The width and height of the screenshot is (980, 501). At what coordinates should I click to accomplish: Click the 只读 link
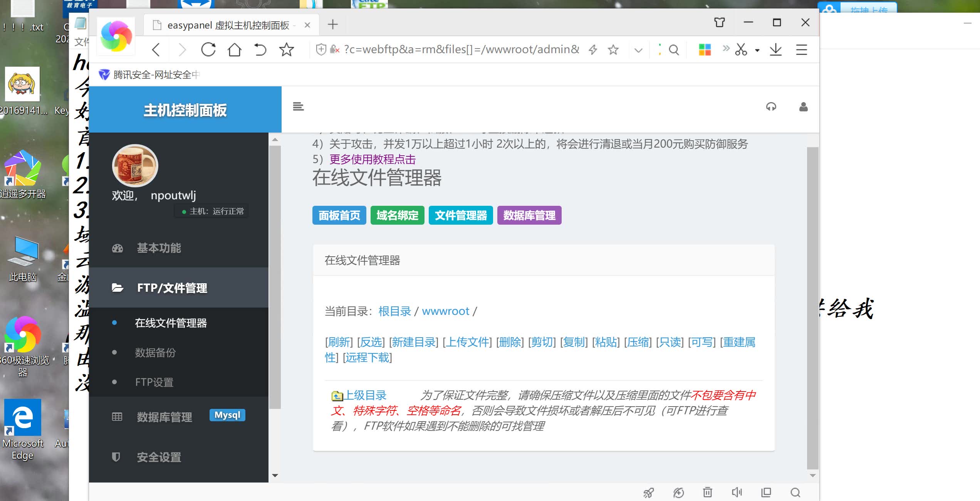[x=670, y=342]
